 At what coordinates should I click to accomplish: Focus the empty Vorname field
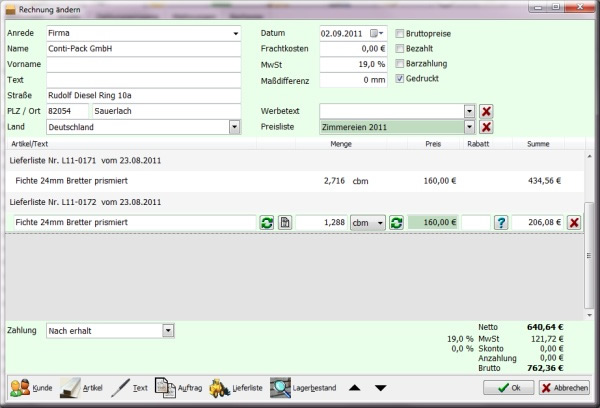coord(143,64)
